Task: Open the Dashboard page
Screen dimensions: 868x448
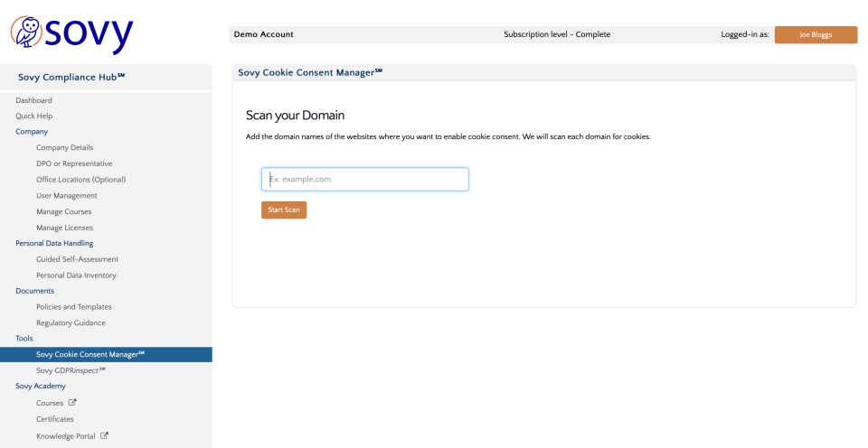Action: [33, 100]
